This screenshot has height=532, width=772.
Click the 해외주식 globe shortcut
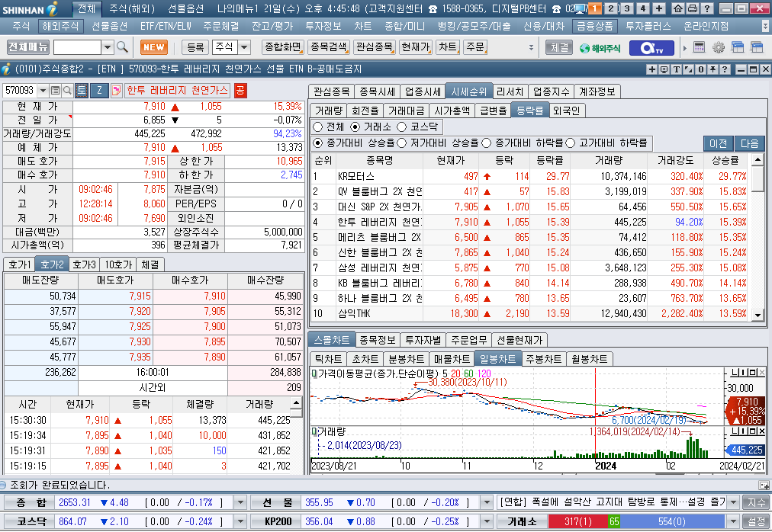(x=600, y=48)
